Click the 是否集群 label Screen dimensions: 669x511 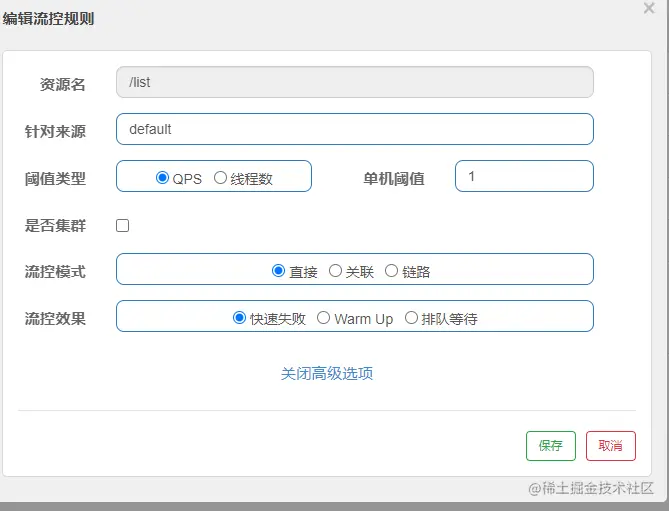(55, 225)
